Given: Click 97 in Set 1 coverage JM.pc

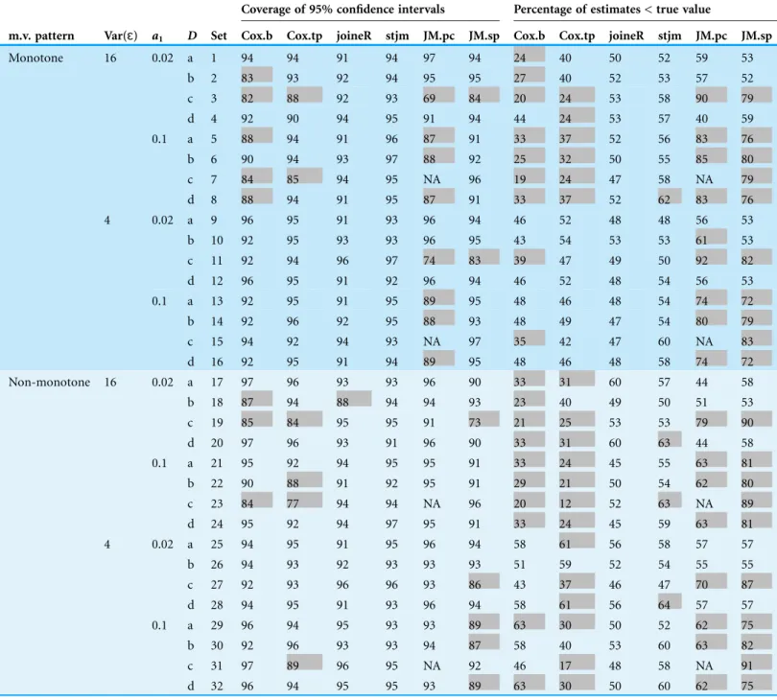Looking at the screenshot, I should click(x=429, y=58).
